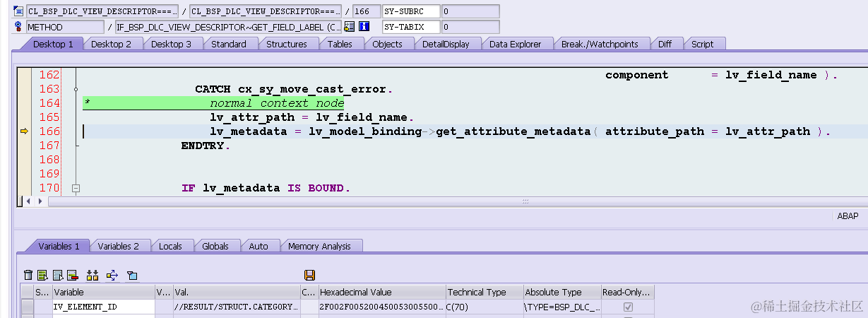This screenshot has height=318, width=868.
Task: Click the ENDTRY statement at line 167
Action: pyautogui.click(x=206, y=146)
